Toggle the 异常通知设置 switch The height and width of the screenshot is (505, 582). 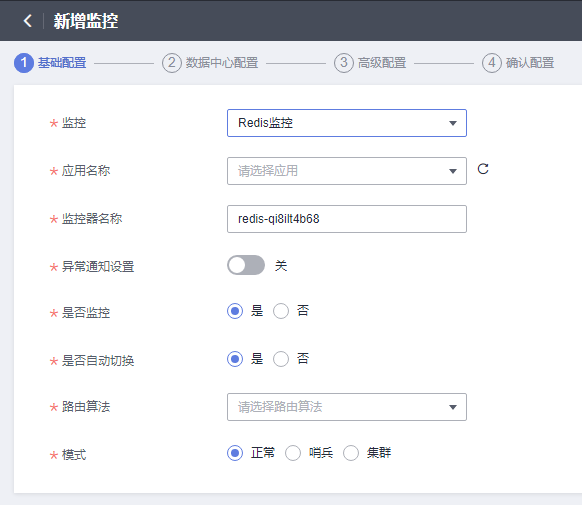[x=246, y=265]
